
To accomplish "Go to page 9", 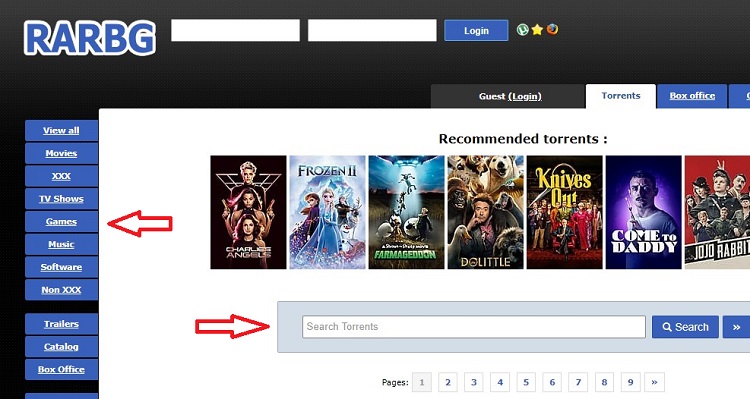I will pos(630,382).
